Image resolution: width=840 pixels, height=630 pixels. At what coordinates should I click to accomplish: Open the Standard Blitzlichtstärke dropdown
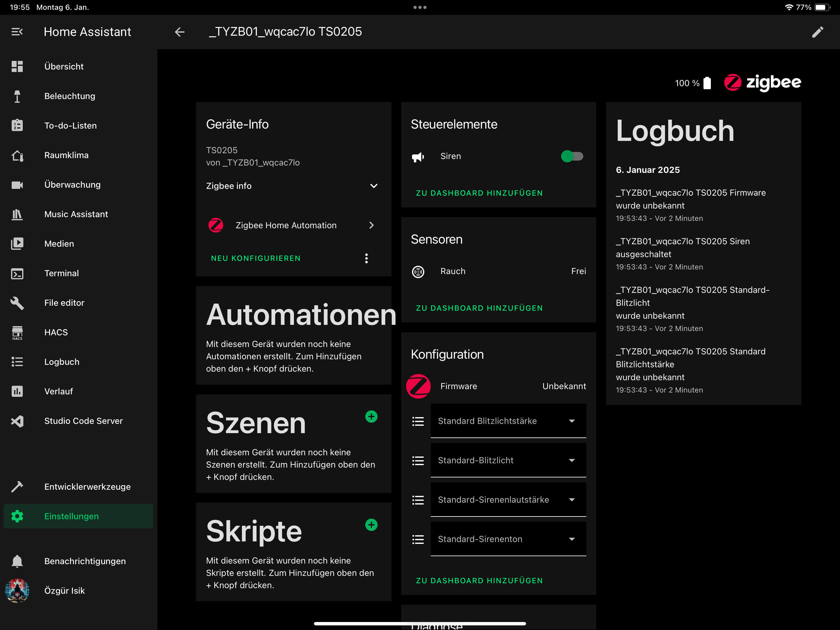tap(508, 421)
